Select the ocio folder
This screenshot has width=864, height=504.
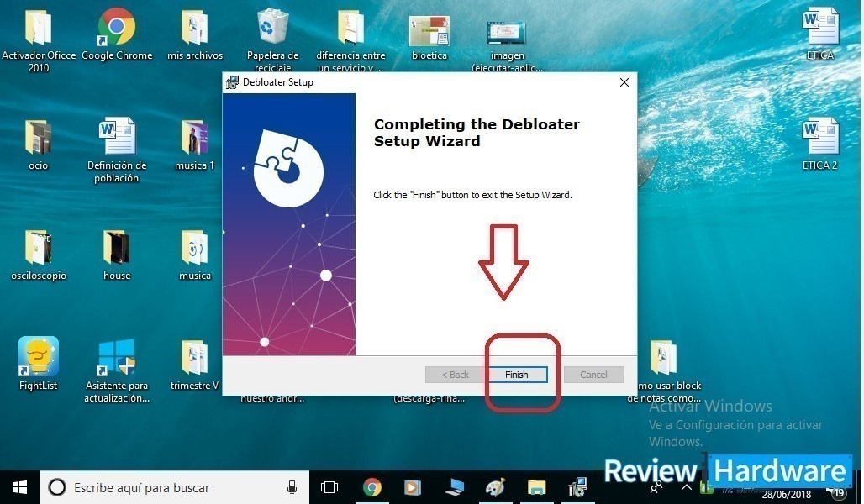39,144
